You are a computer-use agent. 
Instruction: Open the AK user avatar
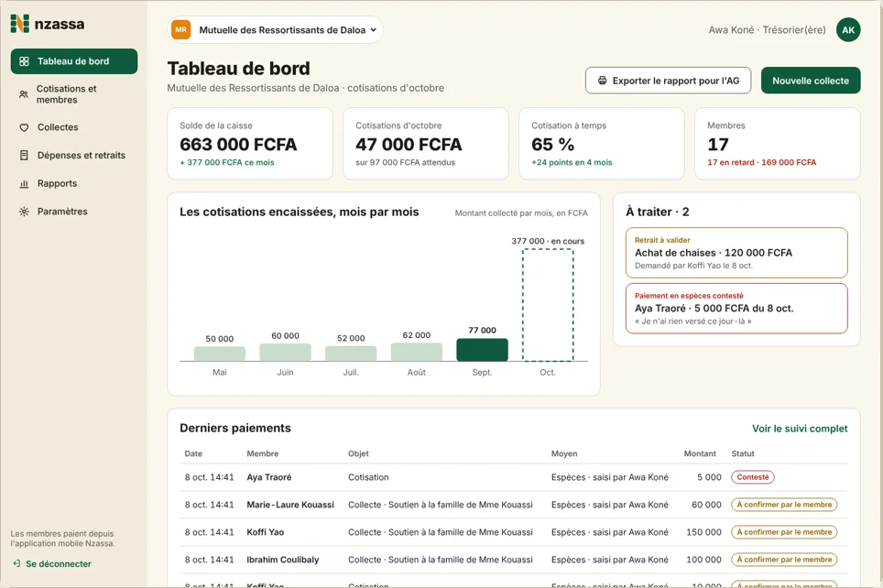click(x=848, y=30)
